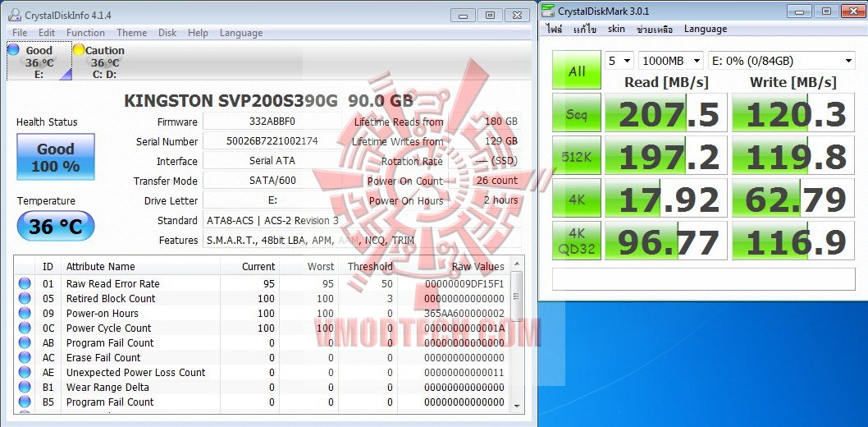Viewport: 868px width, 427px height.
Task: Open the Edit menu in CrystalDiskInfo
Action: (x=47, y=33)
